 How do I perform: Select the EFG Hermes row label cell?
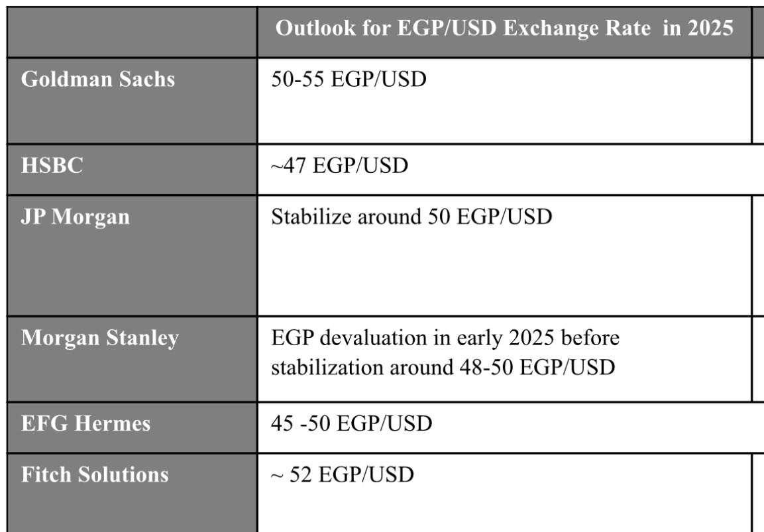(86, 423)
